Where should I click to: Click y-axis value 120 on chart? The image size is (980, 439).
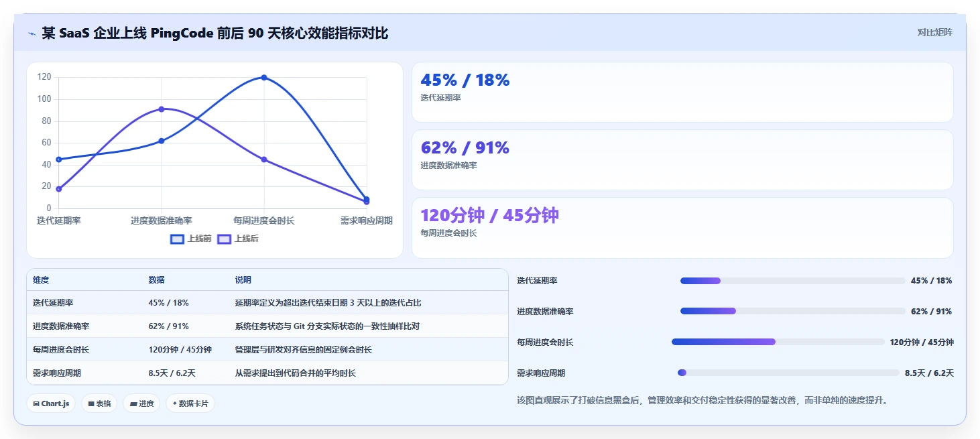tap(44, 77)
